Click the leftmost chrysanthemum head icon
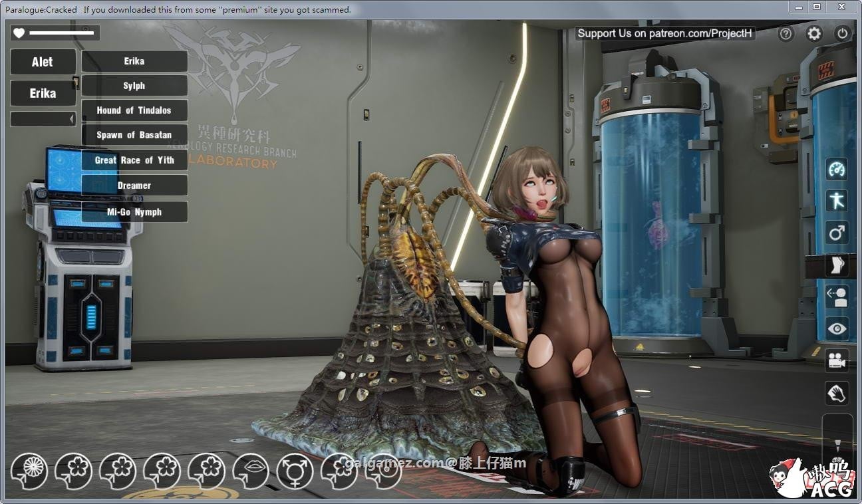The image size is (862, 504). click(x=28, y=472)
